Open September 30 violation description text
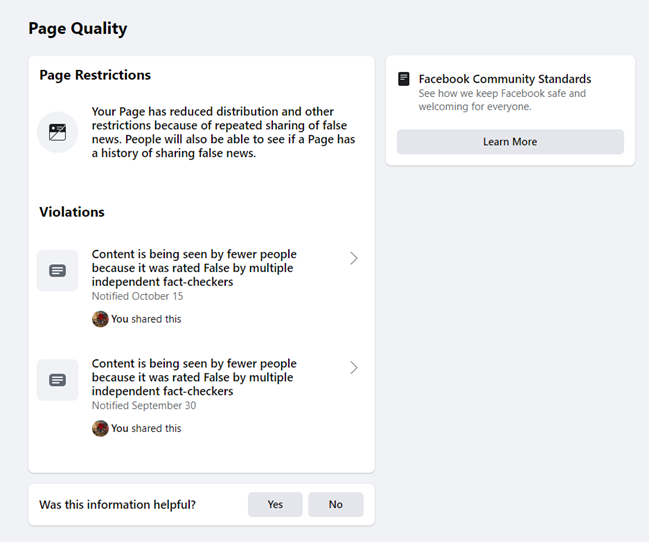The image size is (649, 542). pos(194,377)
